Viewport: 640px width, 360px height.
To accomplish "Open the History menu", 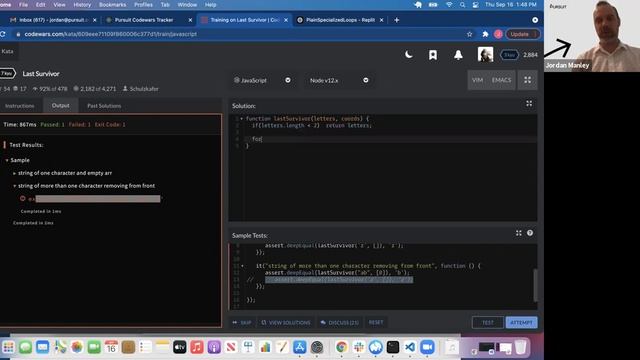I will tap(82, 5).
